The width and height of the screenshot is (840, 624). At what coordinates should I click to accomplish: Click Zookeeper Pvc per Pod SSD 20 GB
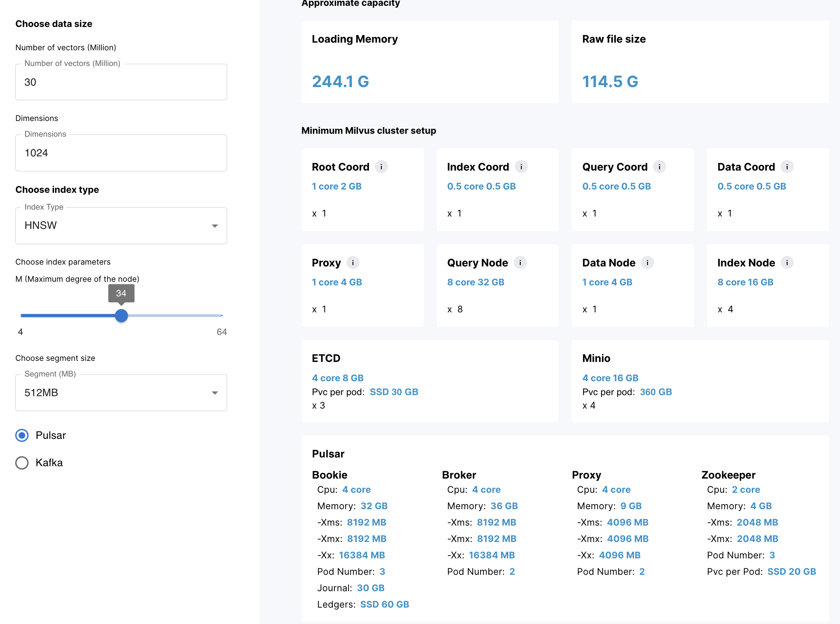click(x=791, y=572)
